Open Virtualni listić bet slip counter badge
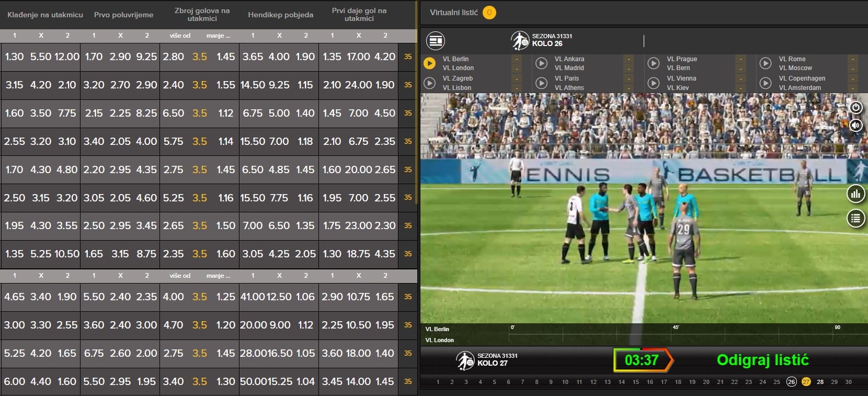 [489, 13]
